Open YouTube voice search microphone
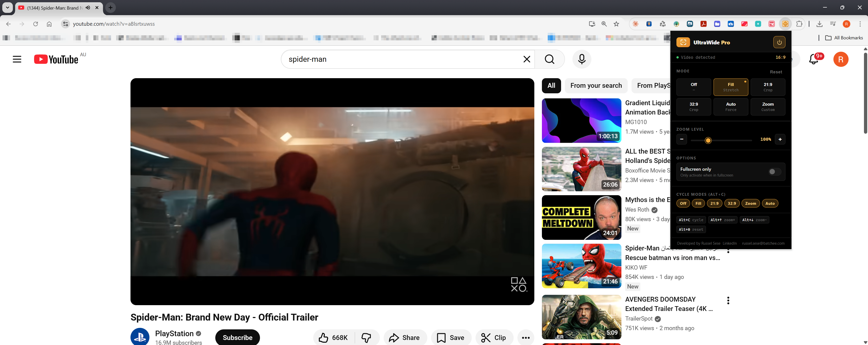 [x=582, y=59]
